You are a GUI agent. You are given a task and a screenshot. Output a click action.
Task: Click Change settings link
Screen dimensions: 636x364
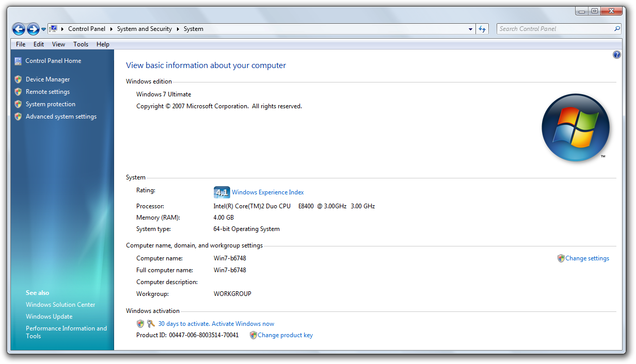(x=587, y=258)
